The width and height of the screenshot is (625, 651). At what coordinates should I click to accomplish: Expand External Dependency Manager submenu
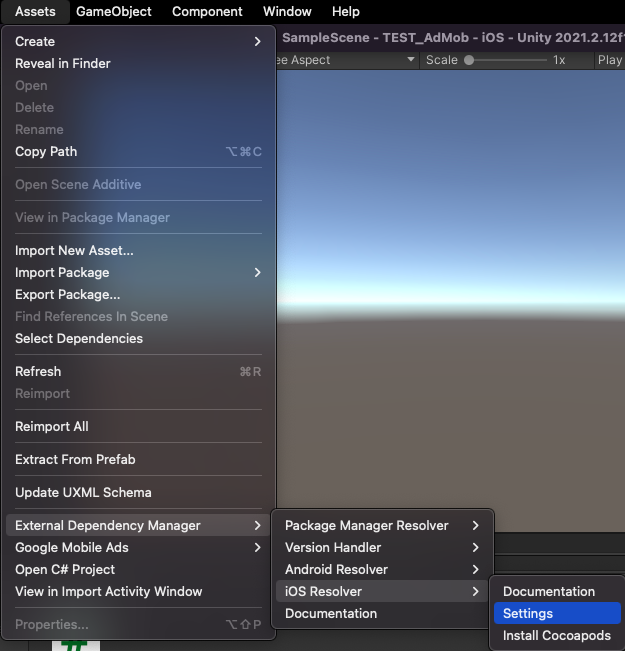coord(138,525)
